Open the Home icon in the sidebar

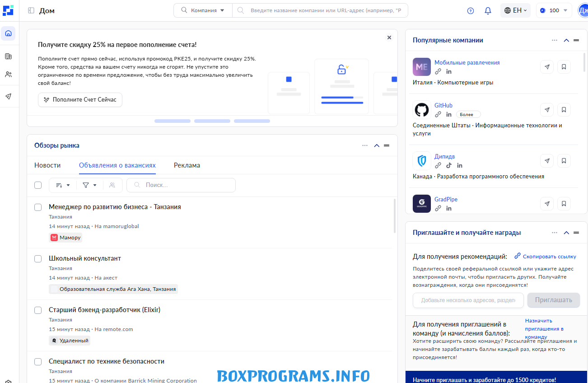(8, 33)
